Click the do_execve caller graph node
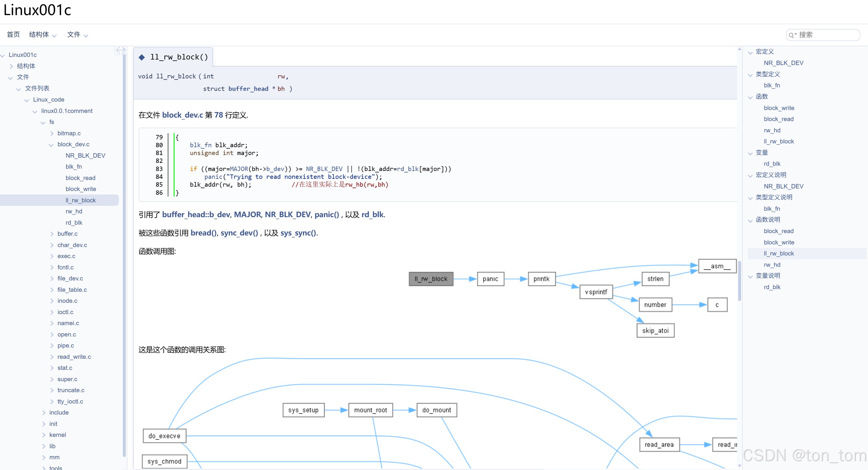This screenshot has height=470, width=868. coord(164,436)
